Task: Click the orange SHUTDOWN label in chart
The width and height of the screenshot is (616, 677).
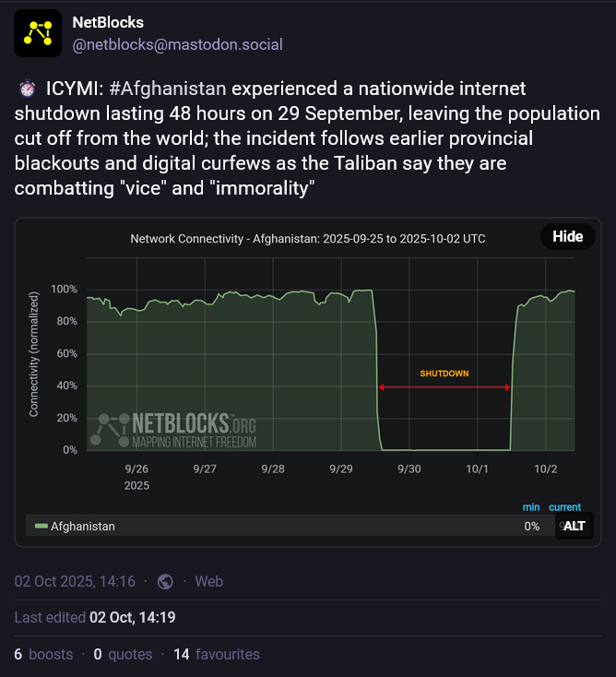Action: pyautogui.click(x=444, y=374)
